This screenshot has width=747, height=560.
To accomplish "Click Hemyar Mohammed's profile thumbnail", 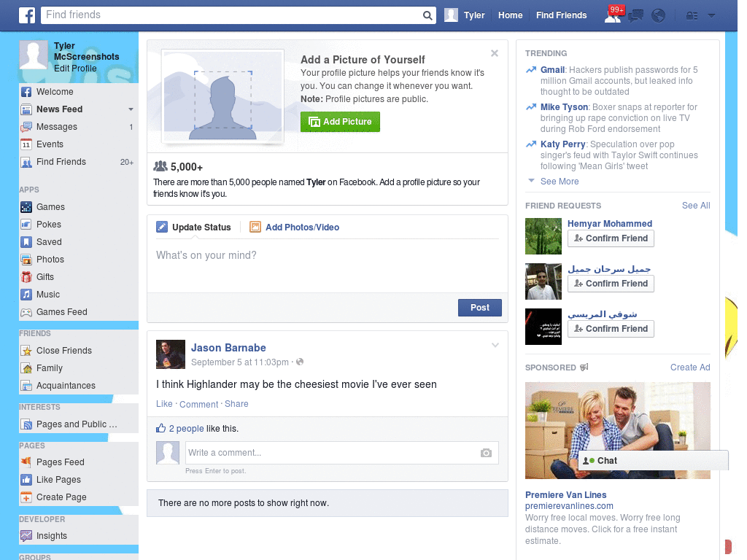I will 543,236.
